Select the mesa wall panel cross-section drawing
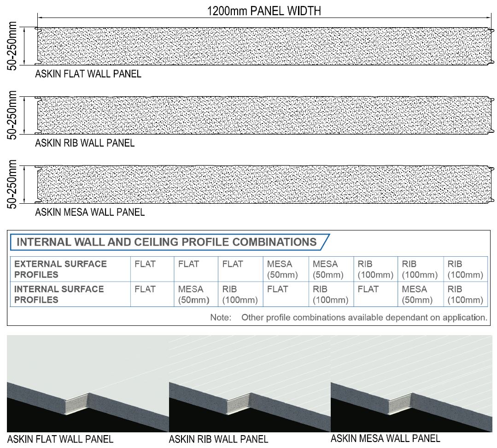The width and height of the screenshot is (497, 448). pos(264,184)
